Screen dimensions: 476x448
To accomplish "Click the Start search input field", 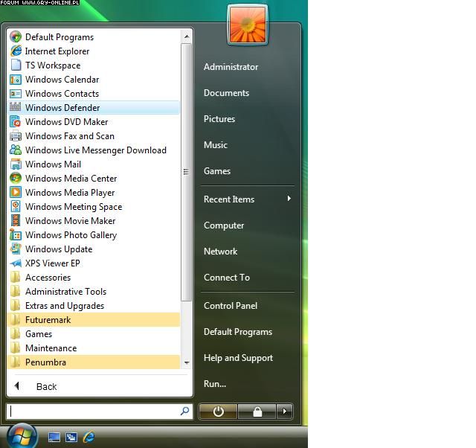I will point(93,411).
